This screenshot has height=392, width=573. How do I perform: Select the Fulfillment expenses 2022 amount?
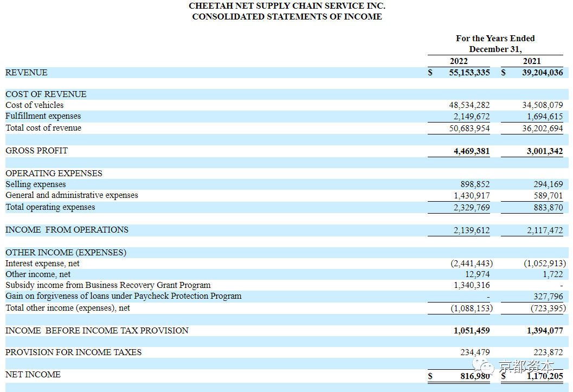pos(472,116)
